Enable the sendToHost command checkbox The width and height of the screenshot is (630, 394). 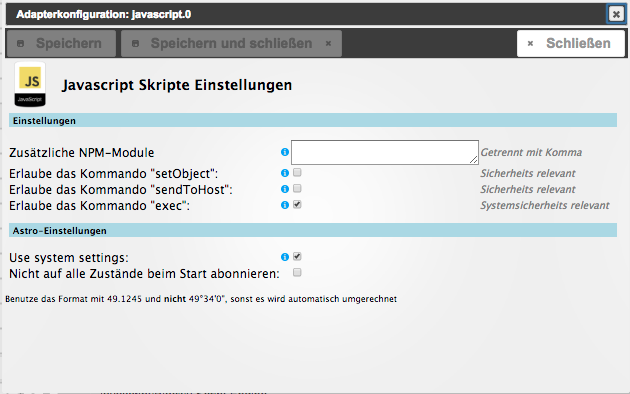coord(297,189)
